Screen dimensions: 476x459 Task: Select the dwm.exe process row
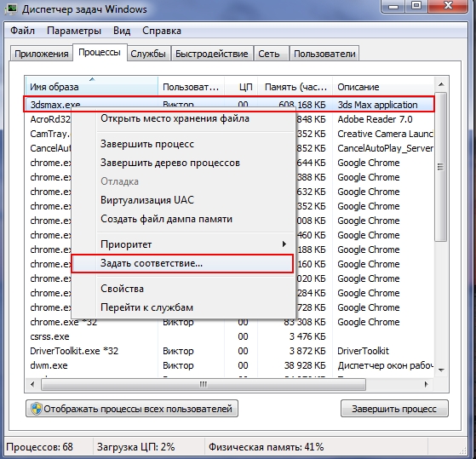coord(229,365)
